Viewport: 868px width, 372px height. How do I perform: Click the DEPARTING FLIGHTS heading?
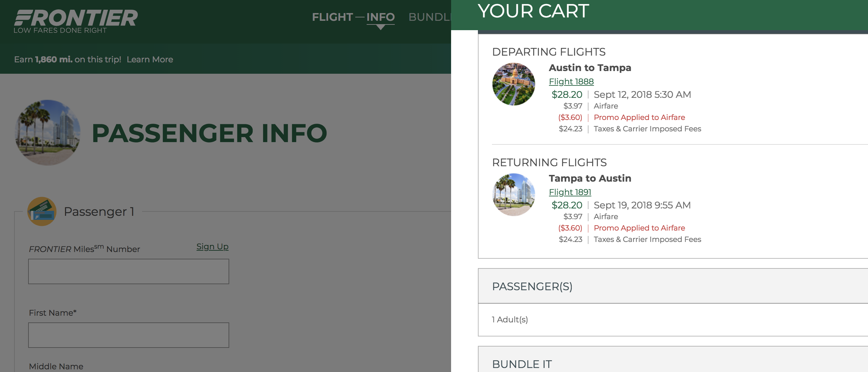549,52
